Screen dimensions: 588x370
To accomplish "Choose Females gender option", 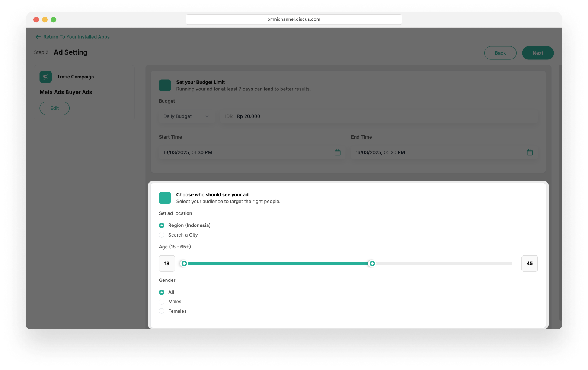I will point(162,311).
